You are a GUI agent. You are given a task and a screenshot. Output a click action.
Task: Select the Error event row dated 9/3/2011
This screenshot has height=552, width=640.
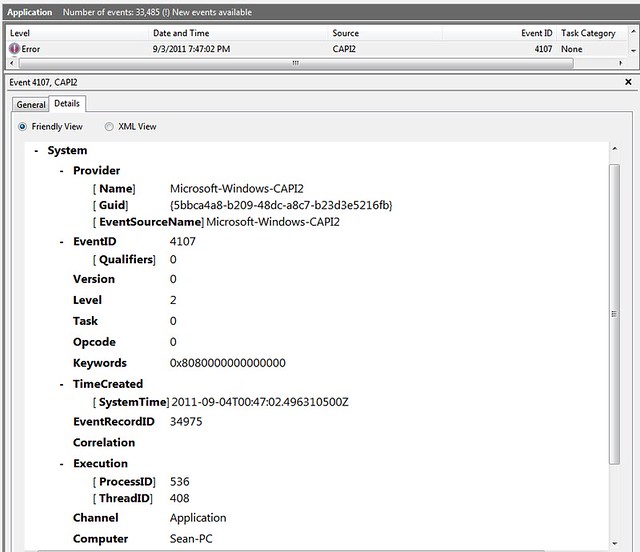(317, 49)
